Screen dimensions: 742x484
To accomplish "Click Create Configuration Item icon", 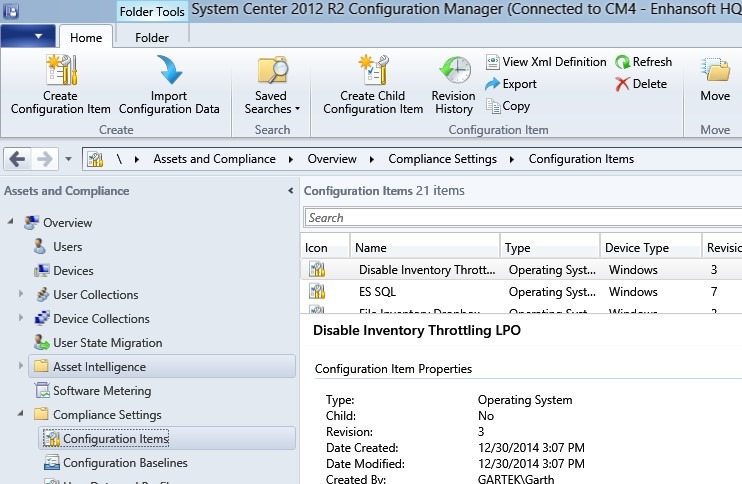I will pos(62,70).
